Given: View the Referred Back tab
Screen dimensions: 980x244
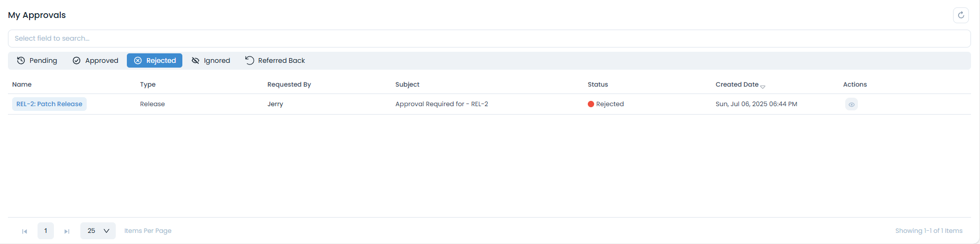Looking at the screenshot, I should [275, 61].
